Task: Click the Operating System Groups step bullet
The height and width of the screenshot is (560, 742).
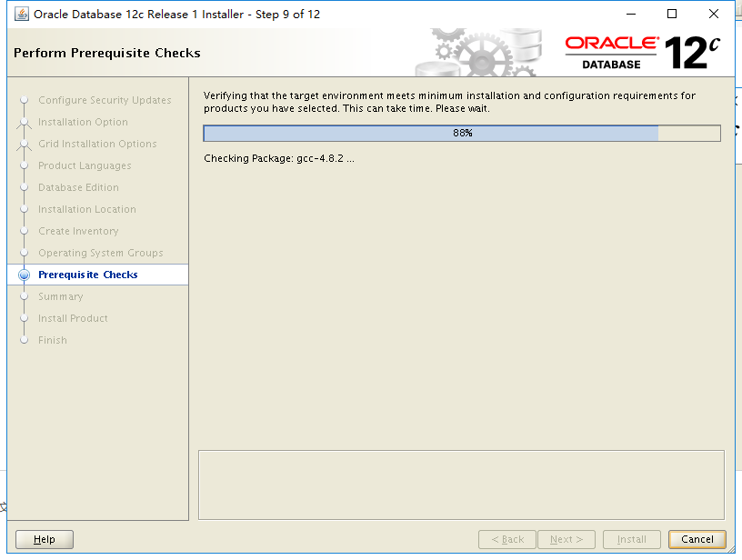Action: coord(25,253)
